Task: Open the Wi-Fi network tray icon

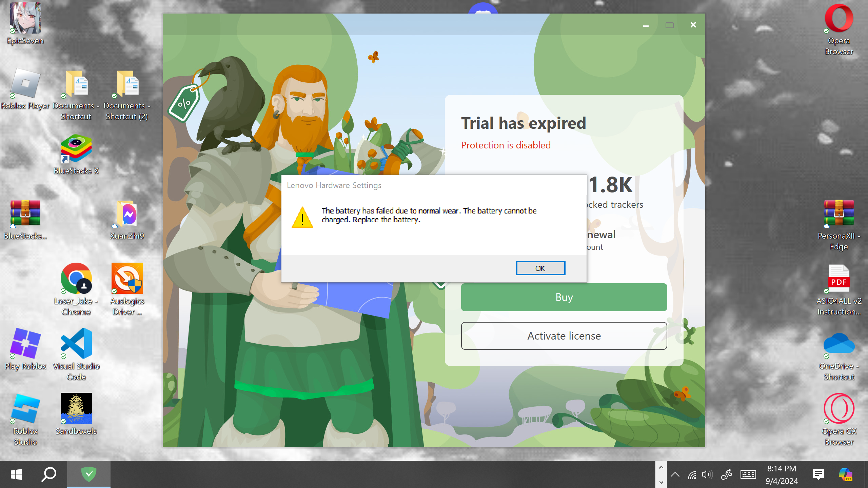Action: tap(692, 474)
